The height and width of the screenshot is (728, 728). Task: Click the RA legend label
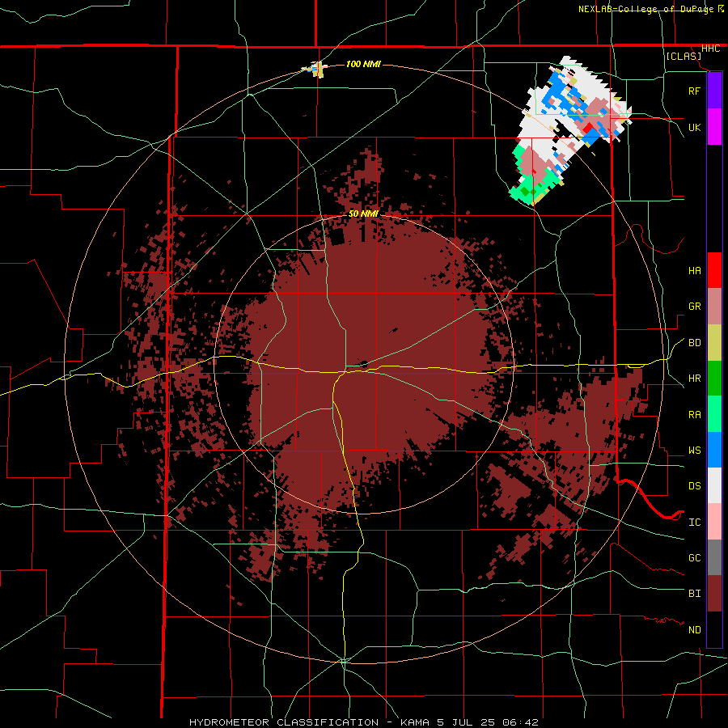point(694,415)
